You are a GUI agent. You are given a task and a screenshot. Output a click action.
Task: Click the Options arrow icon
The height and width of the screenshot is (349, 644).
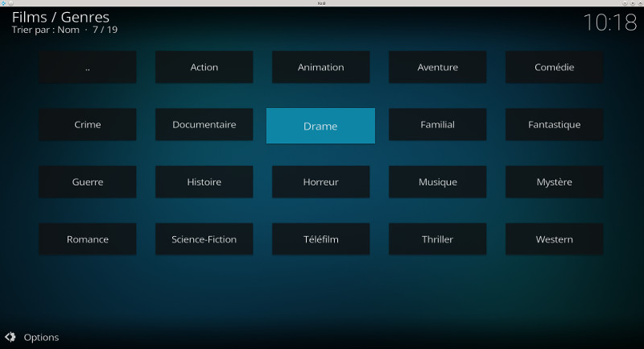coord(10,337)
